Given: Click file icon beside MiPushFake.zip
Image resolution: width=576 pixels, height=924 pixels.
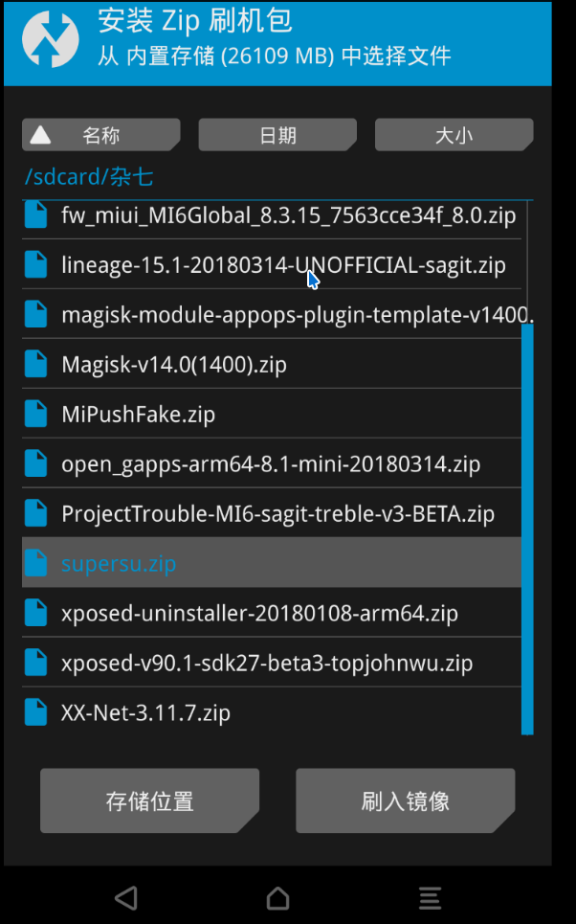Looking at the screenshot, I should click(x=36, y=414).
